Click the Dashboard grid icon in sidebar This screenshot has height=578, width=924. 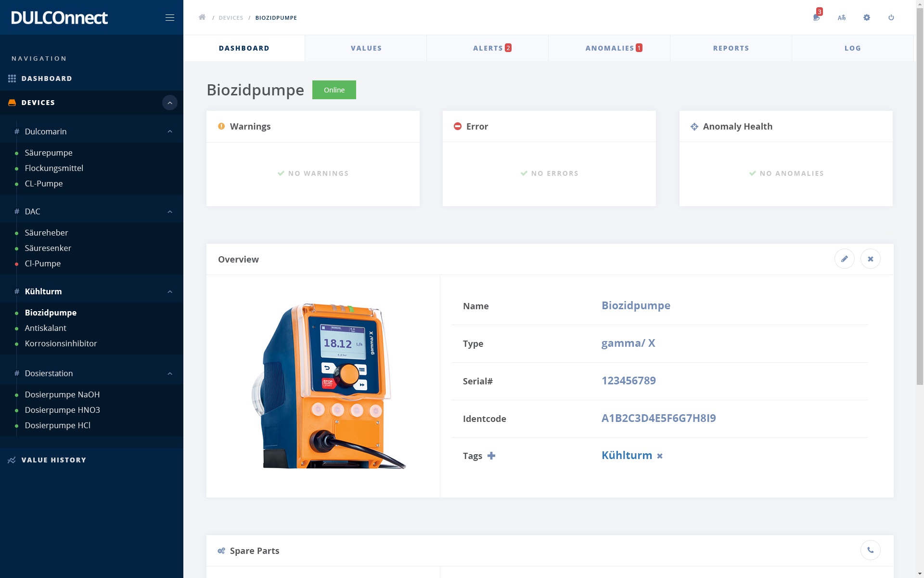coord(12,78)
